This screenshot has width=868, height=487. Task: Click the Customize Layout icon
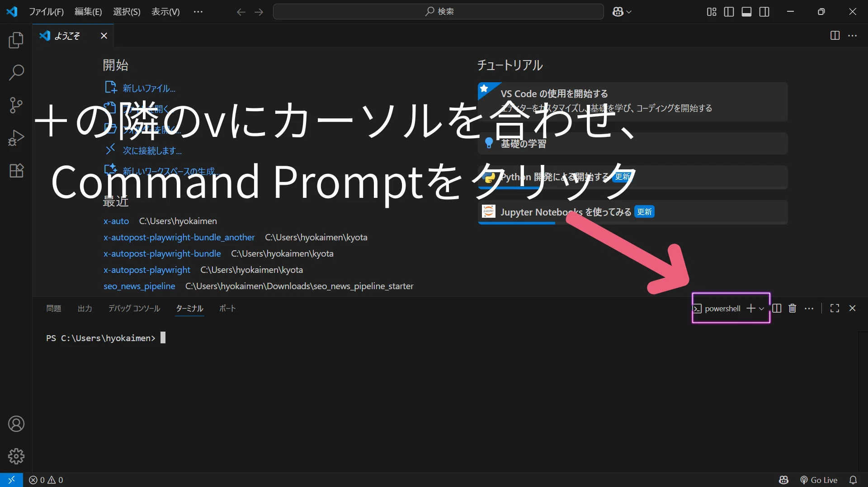point(712,12)
